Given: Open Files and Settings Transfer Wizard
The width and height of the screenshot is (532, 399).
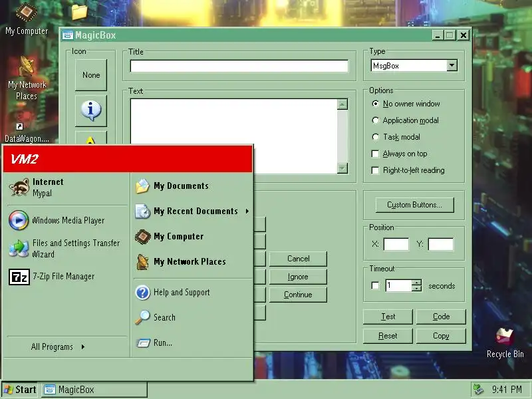Looking at the screenshot, I should [66, 248].
